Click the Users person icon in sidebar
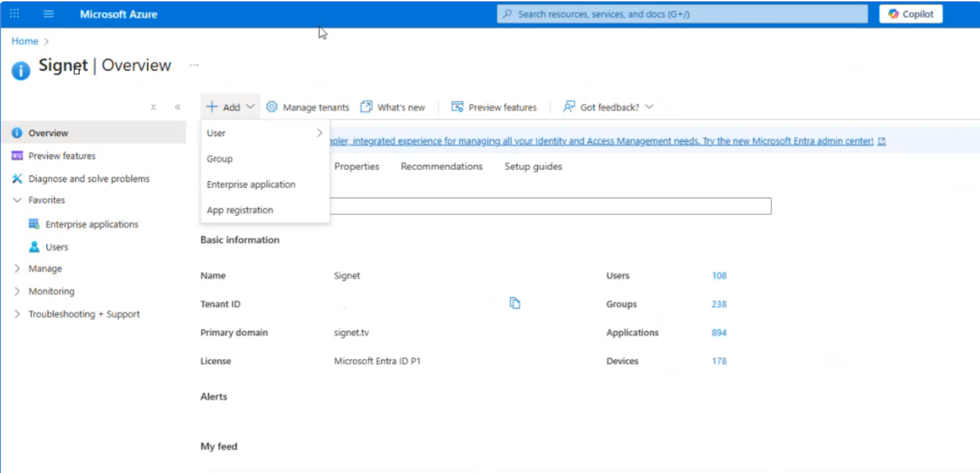 coord(34,247)
